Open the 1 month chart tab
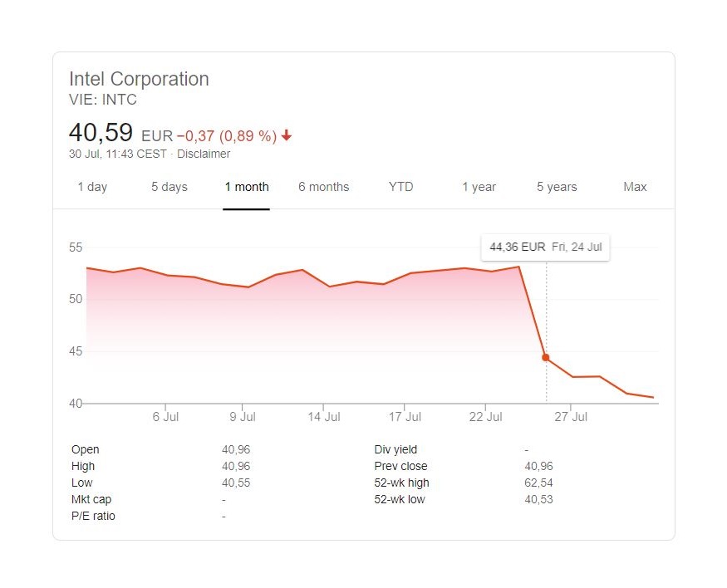The width and height of the screenshot is (727, 588). point(247,187)
